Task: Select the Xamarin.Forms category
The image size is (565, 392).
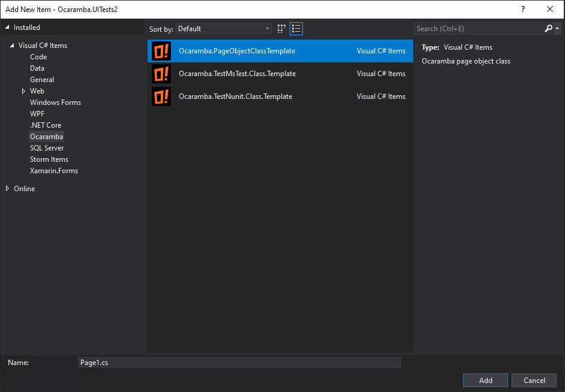Action: point(54,171)
